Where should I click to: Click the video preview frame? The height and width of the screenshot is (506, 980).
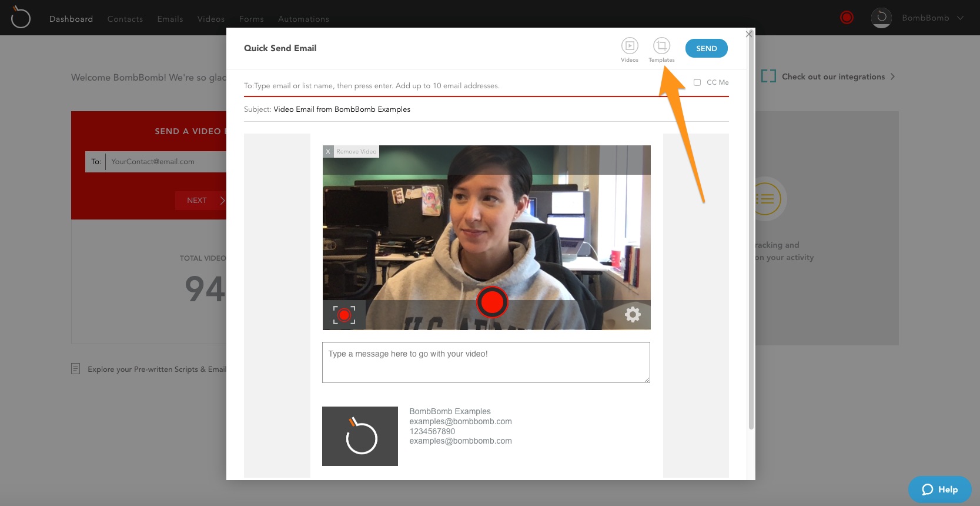[x=487, y=238]
